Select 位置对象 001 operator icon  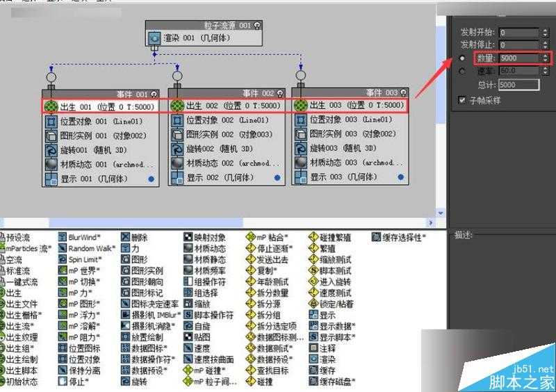[x=51, y=122]
